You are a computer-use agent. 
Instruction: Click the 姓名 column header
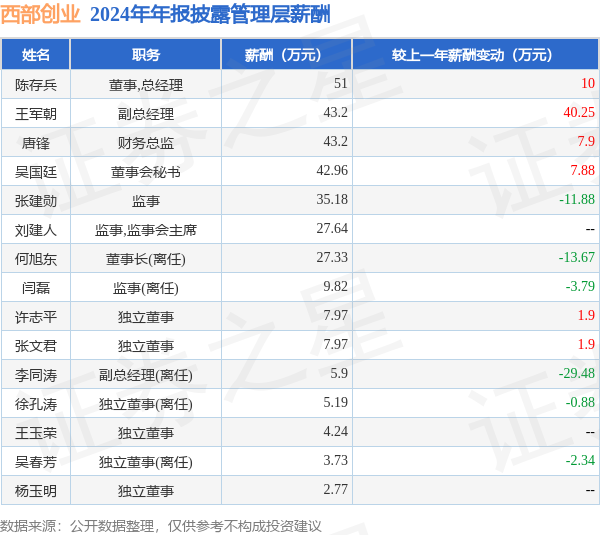click(36, 55)
